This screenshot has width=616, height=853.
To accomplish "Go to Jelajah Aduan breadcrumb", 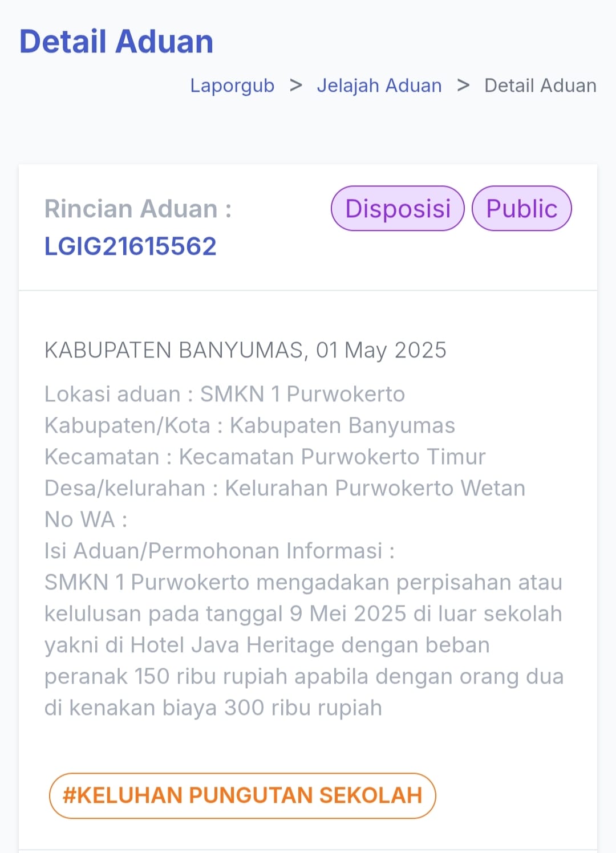I will (x=379, y=86).
